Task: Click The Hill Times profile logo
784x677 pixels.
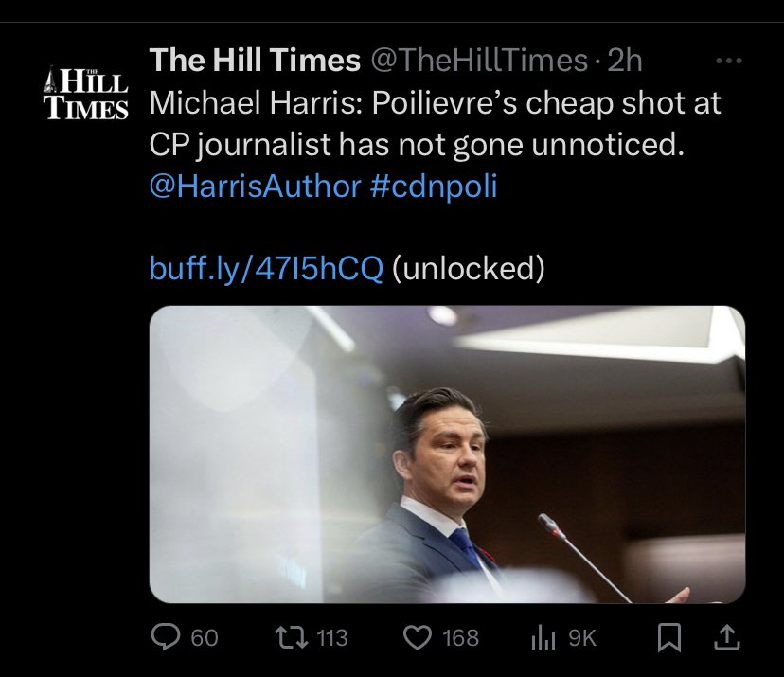Action: [86, 91]
